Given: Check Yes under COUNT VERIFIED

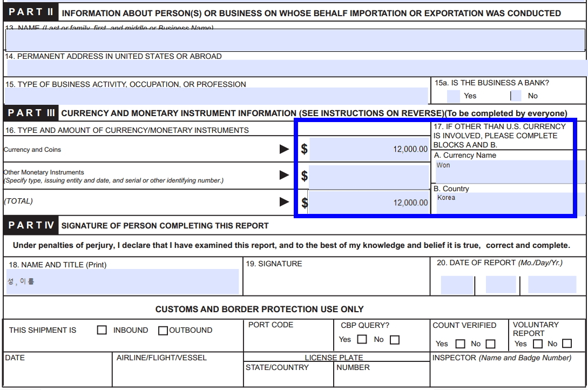Looking at the screenshot, I should [460, 344].
